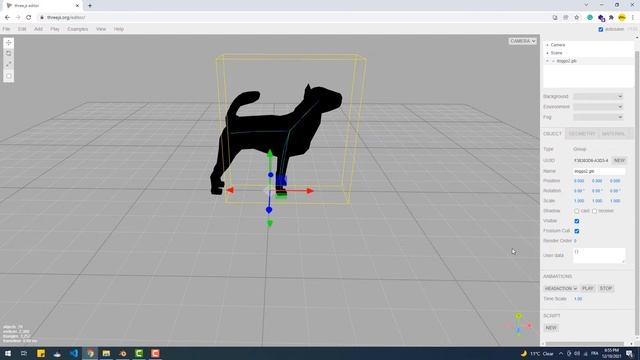Open the taskbar notification center icon
The image size is (640, 360).
(629, 353)
